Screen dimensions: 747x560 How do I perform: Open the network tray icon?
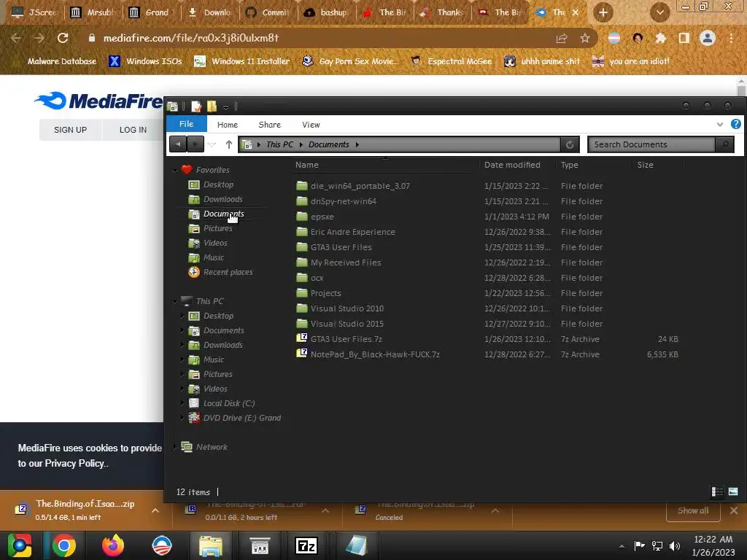click(x=657, y=545)
